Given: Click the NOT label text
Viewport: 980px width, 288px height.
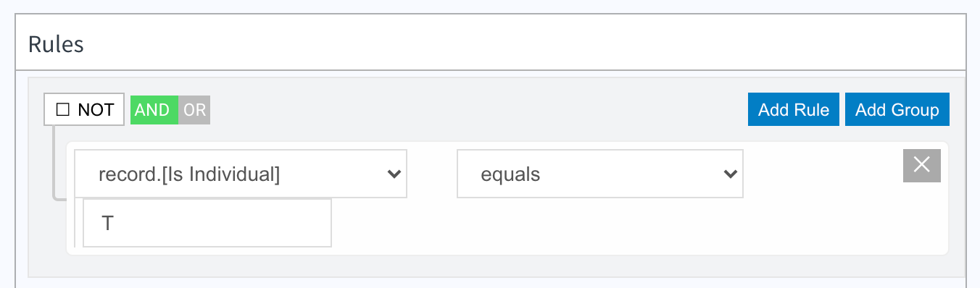Looking at the screenshot, I should click(x=96, y=110).
